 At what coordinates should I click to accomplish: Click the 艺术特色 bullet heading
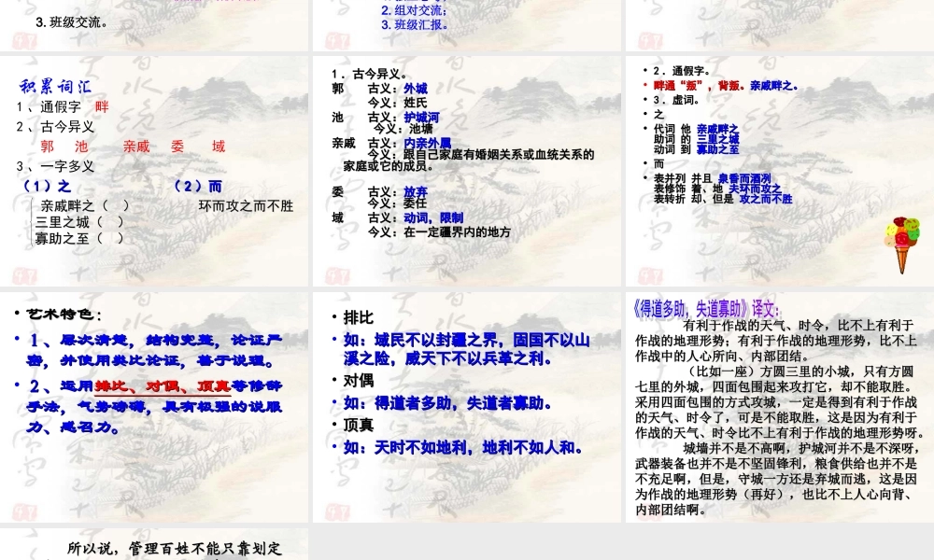tap(64, 315)
